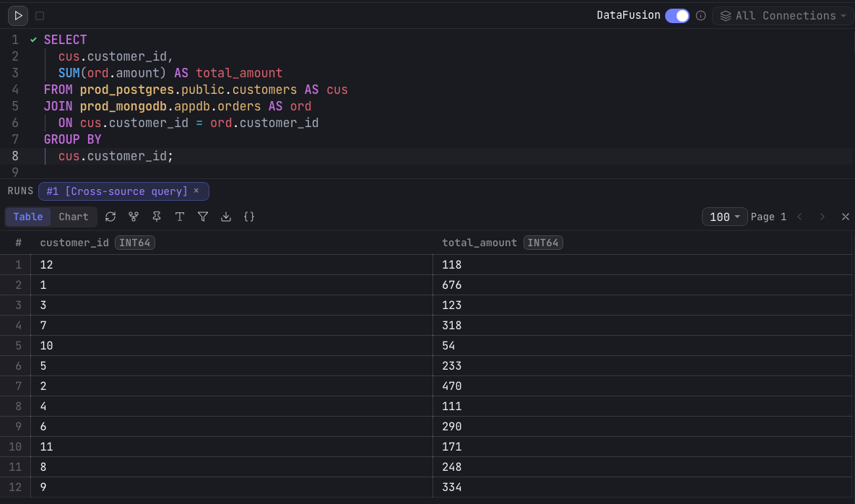Click the SELECT keyword on line 1
This screenshot has width=855, height=504.
click(66, 40)
